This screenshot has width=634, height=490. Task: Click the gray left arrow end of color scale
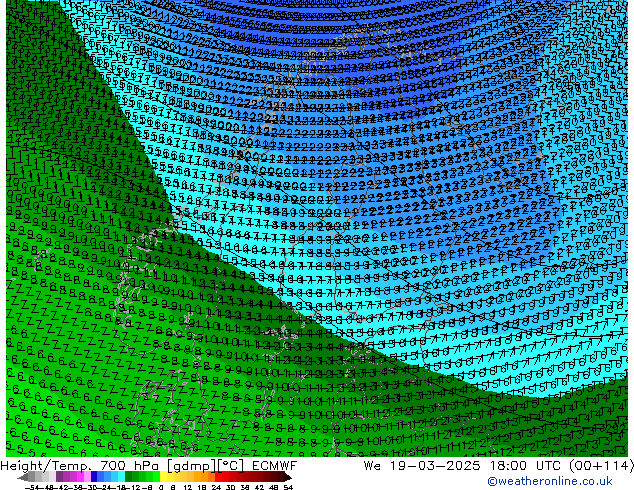click(23, 477)
